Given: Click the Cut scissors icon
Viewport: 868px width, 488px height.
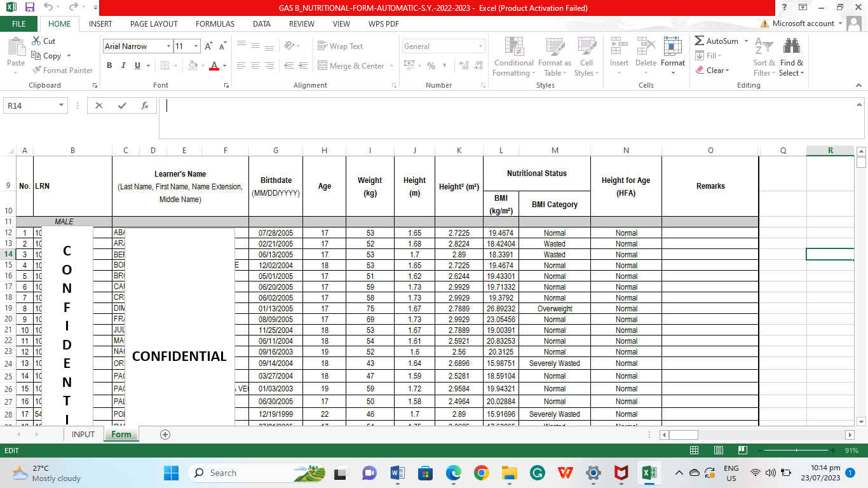Looking at the screenshot, I should coord(36,41).
